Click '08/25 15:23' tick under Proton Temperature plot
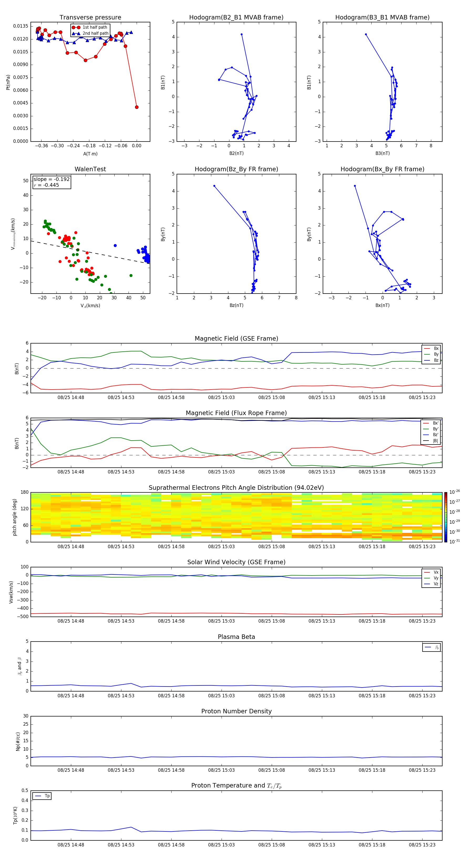This screenshot has height=868, width=473. [x=422, y=845]
